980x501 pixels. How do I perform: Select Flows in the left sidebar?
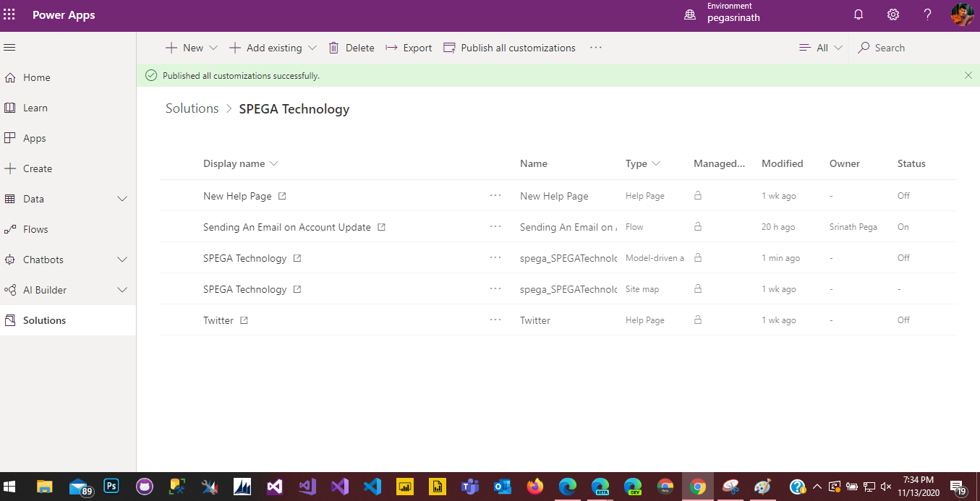coord(35,229)
